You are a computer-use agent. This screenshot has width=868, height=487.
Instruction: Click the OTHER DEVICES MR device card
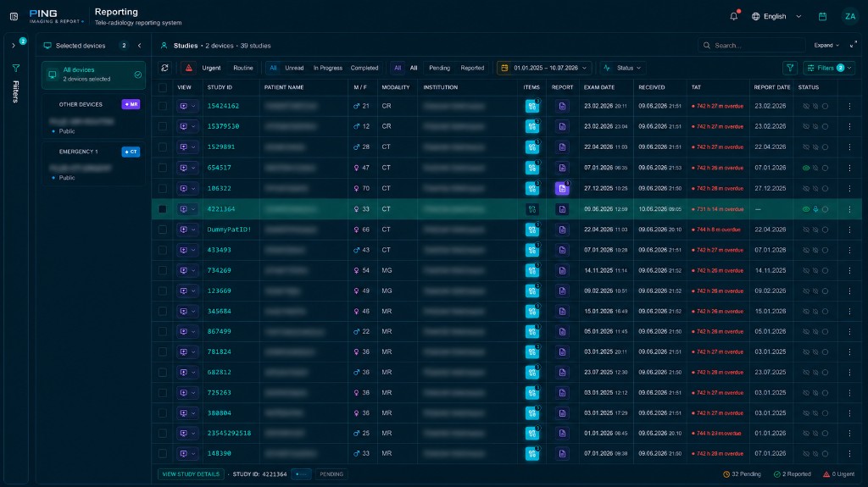pos(93,118)
